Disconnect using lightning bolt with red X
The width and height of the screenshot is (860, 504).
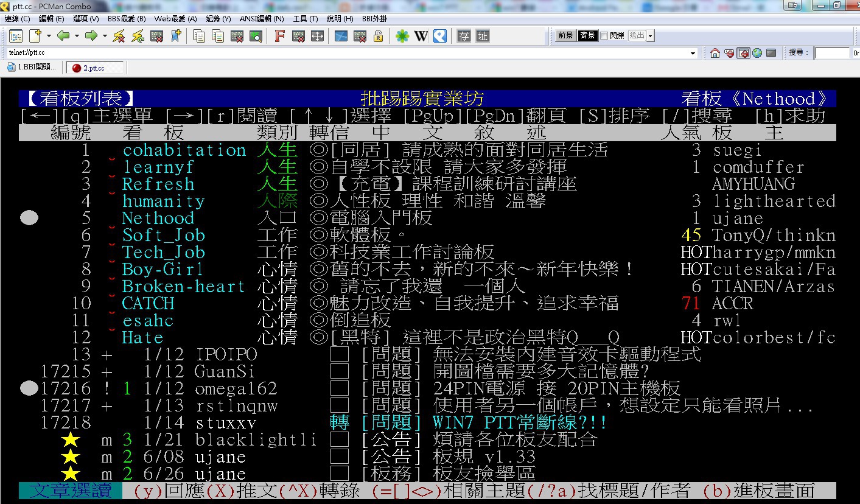point(119,36)
